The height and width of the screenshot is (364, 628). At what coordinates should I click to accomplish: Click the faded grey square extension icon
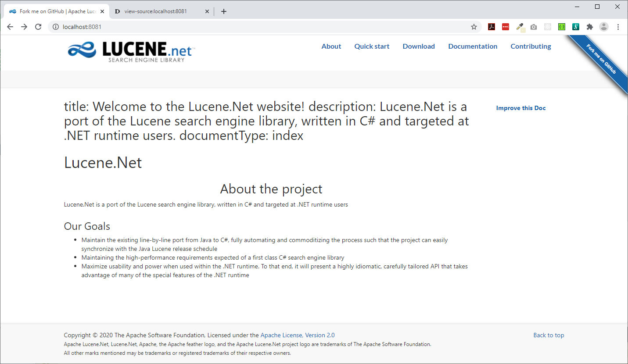coord(548,27)
